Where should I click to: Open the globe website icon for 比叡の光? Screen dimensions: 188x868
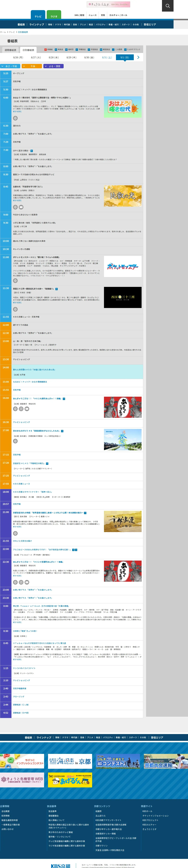(15, 207)
